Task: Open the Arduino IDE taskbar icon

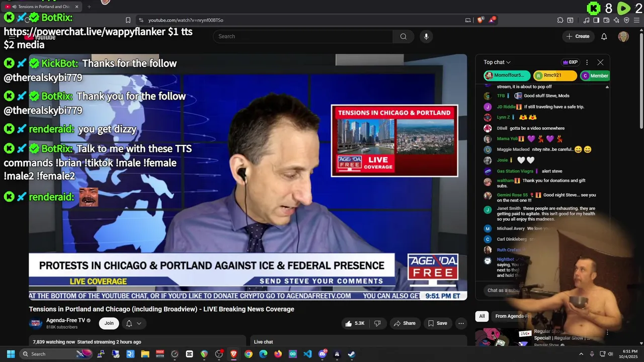Action: coord(293,354)
